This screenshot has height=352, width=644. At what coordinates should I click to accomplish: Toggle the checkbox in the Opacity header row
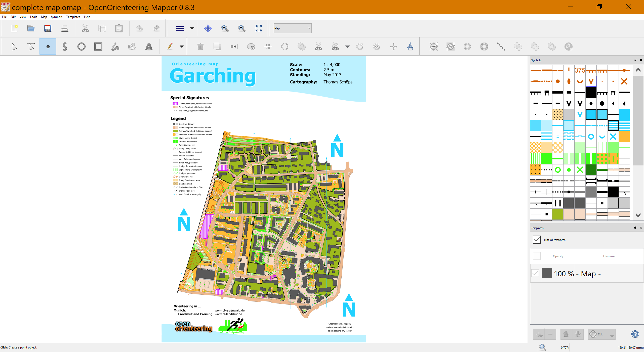click(x=537, y=256)
